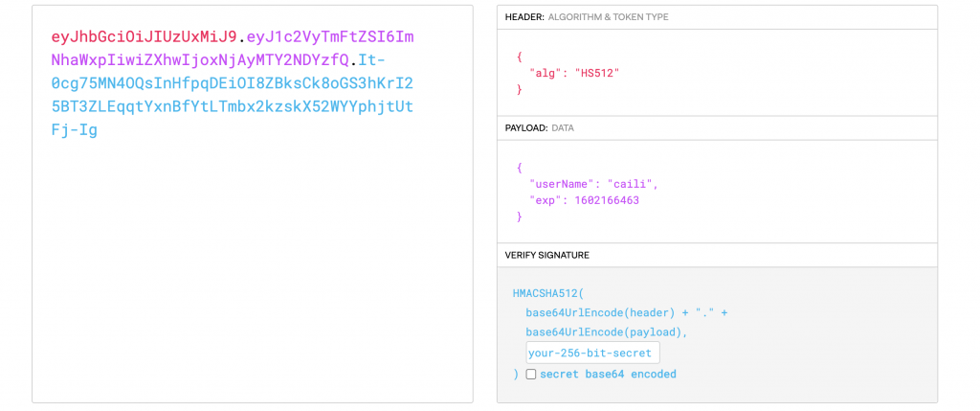Click the PAYLOAD section title

click(x=525, y=127)
